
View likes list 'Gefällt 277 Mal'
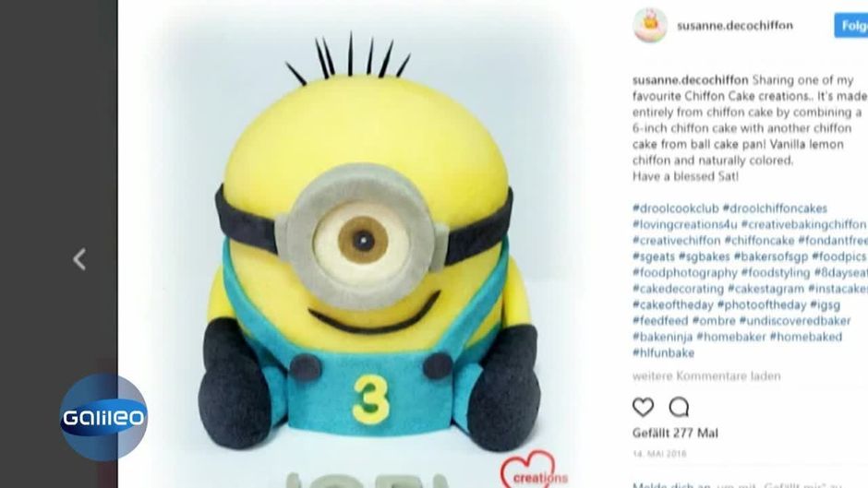675,434
